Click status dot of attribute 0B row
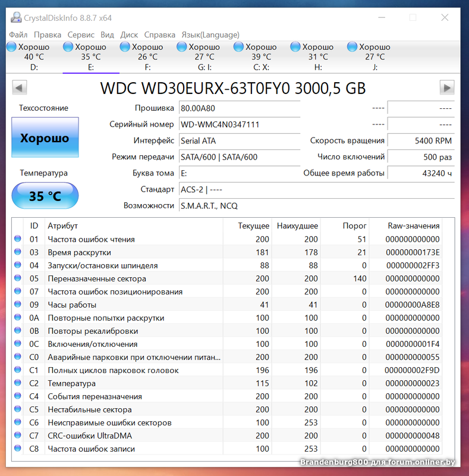 [x=18, y=330]
